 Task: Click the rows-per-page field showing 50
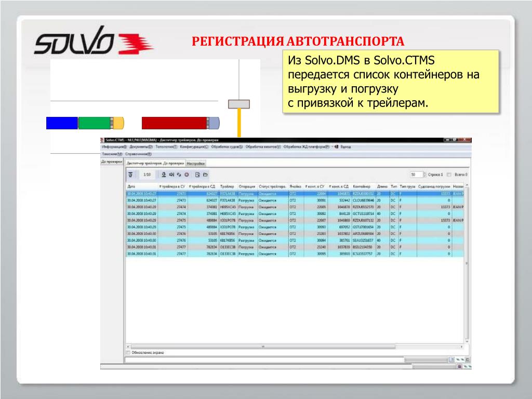416,175
